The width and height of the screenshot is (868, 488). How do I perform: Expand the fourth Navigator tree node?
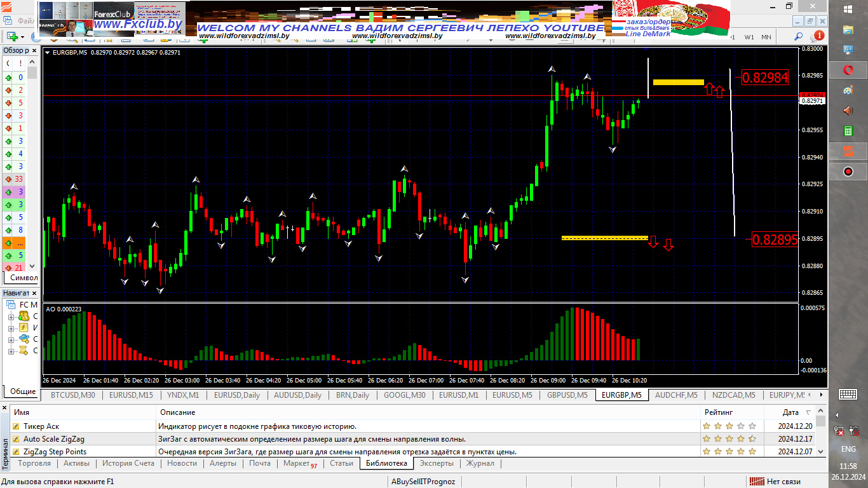click(11, 351)
